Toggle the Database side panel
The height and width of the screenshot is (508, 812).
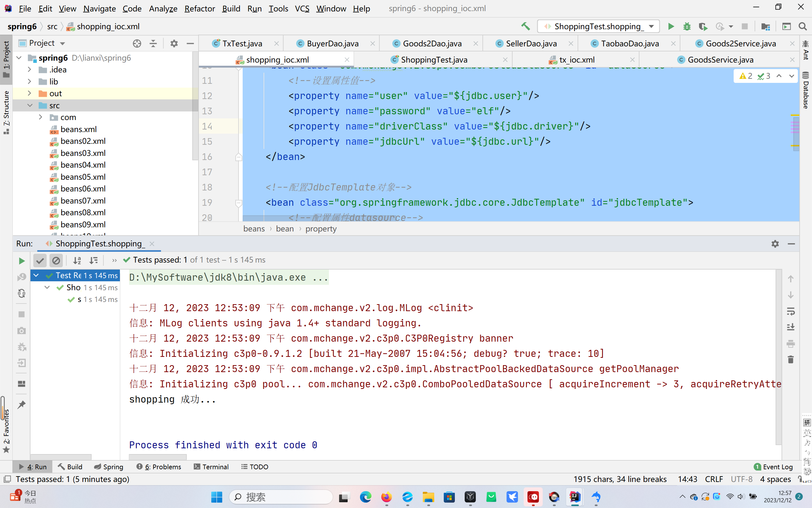pyautogui.click(x=806, y=90)
